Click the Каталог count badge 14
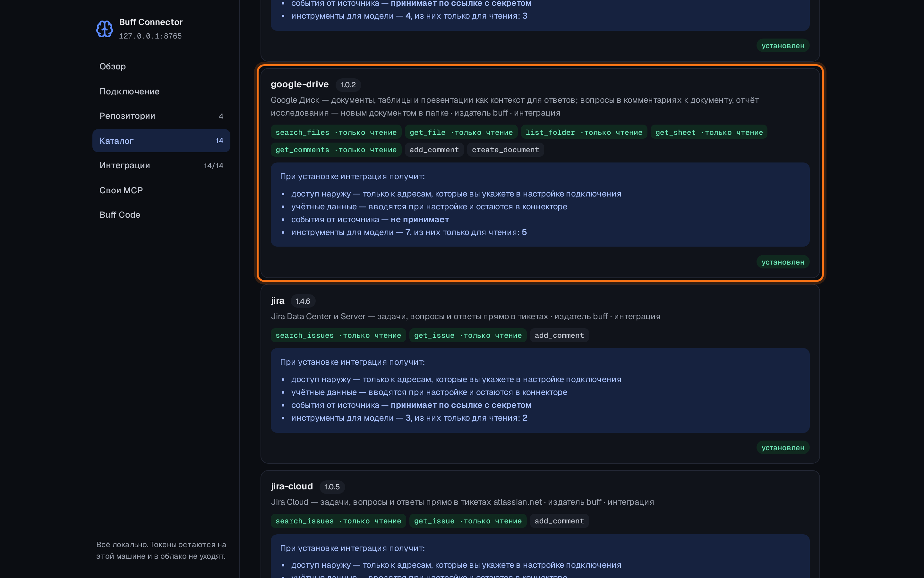This screenshot has width=924, height=578. tap(219, 141)
